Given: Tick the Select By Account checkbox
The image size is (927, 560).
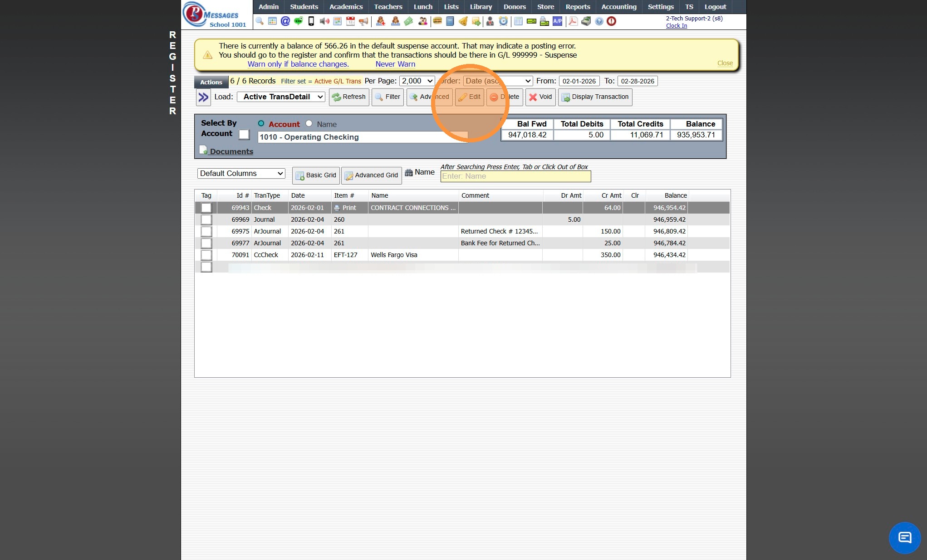Looking at the screenshot, I should tap(244, 135).
